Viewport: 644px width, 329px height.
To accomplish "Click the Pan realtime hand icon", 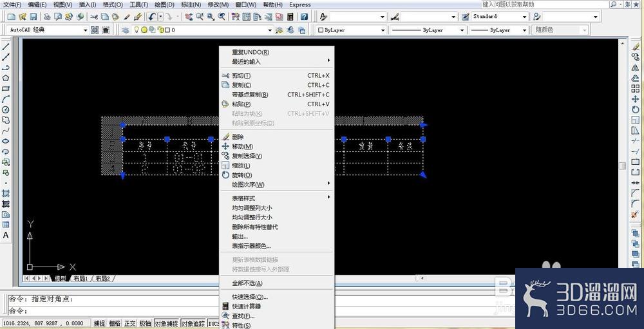I will tap(189, 17).
